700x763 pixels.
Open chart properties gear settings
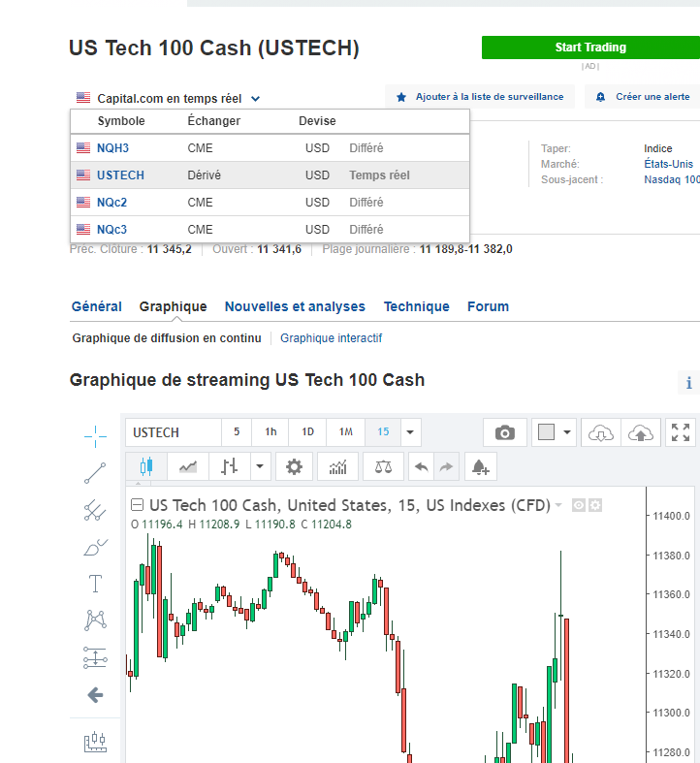coord(294,466)
